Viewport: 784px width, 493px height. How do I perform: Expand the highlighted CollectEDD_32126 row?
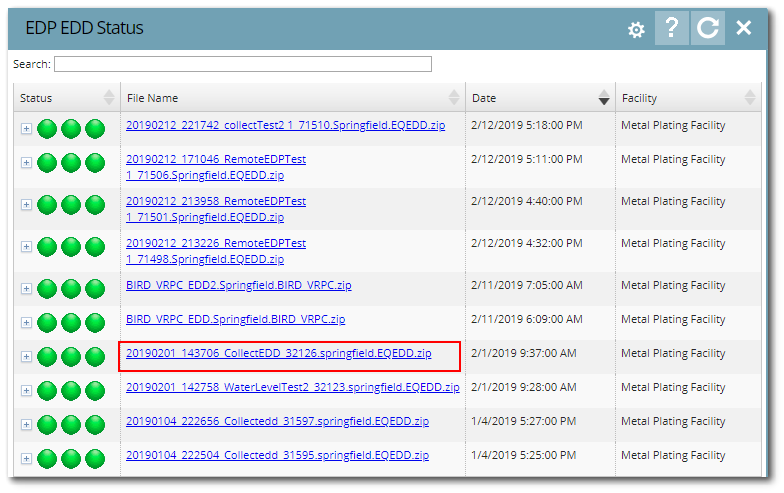26,357
